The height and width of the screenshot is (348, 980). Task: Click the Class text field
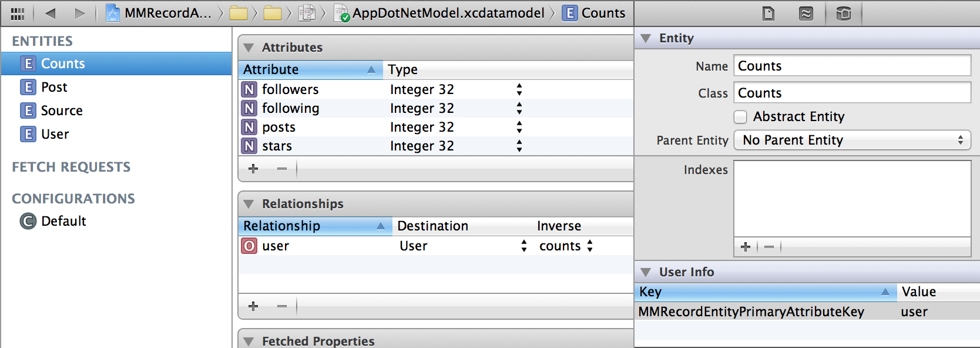852,93
